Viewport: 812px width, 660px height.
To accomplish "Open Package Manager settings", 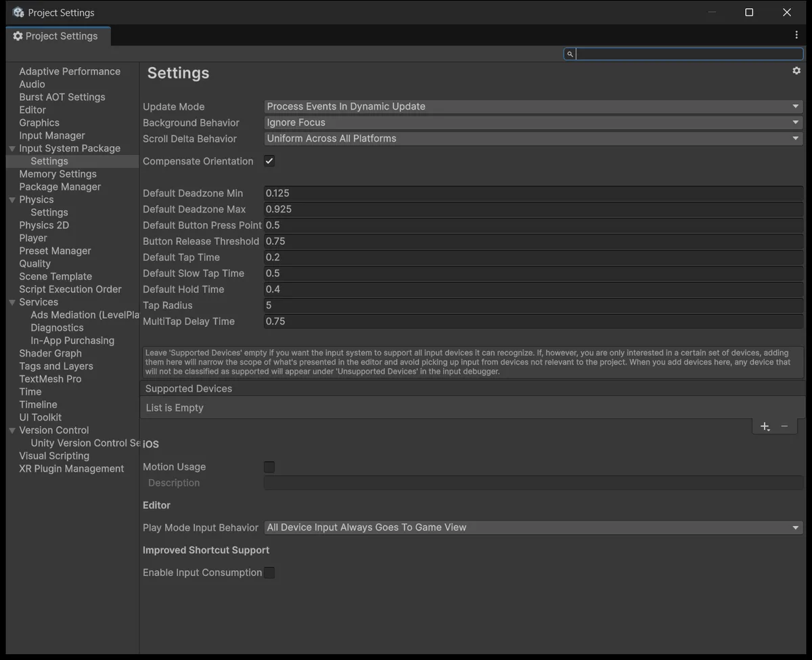I will point(60,187).
